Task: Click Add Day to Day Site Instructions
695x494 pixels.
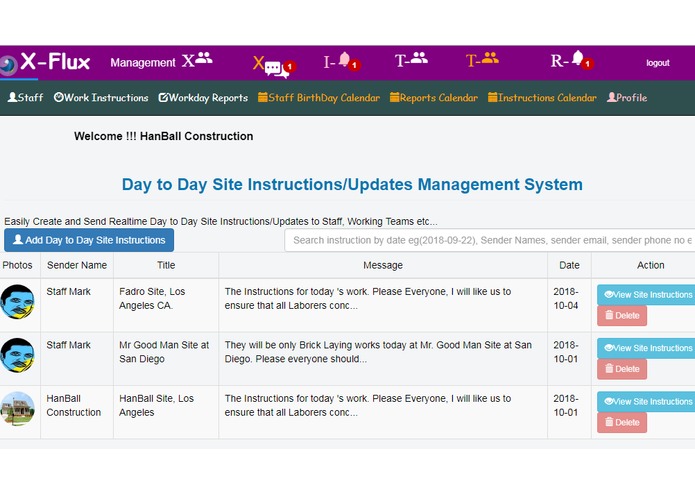Action: (x=89, y=240)
